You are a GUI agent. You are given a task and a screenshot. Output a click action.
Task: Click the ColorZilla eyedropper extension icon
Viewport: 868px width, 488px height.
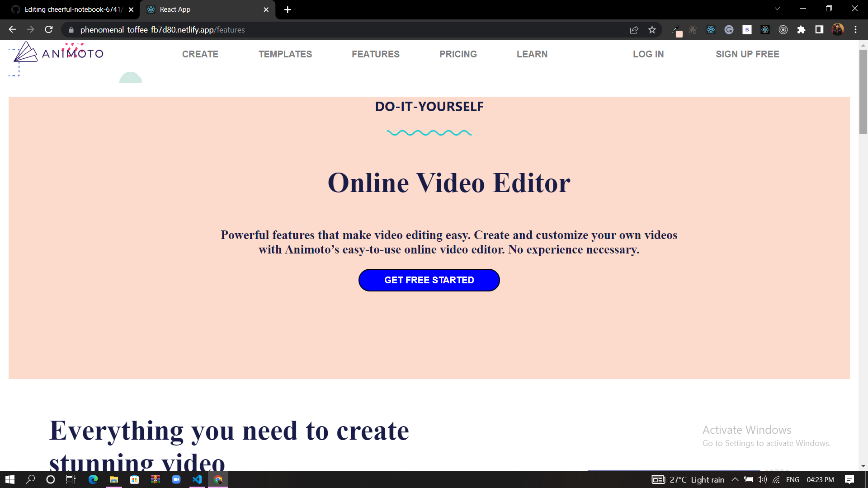pyautogui.click(x=678, y=30)
